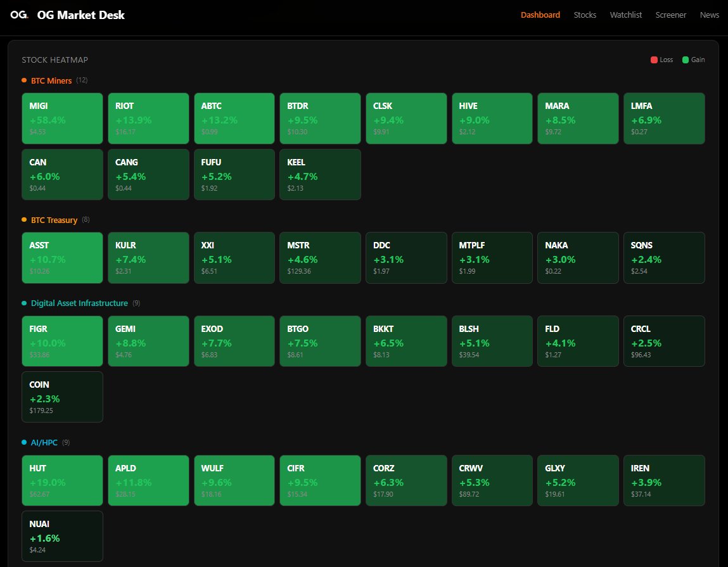
Task: Select the Dashboard nav item
Action: coord(540,15)
